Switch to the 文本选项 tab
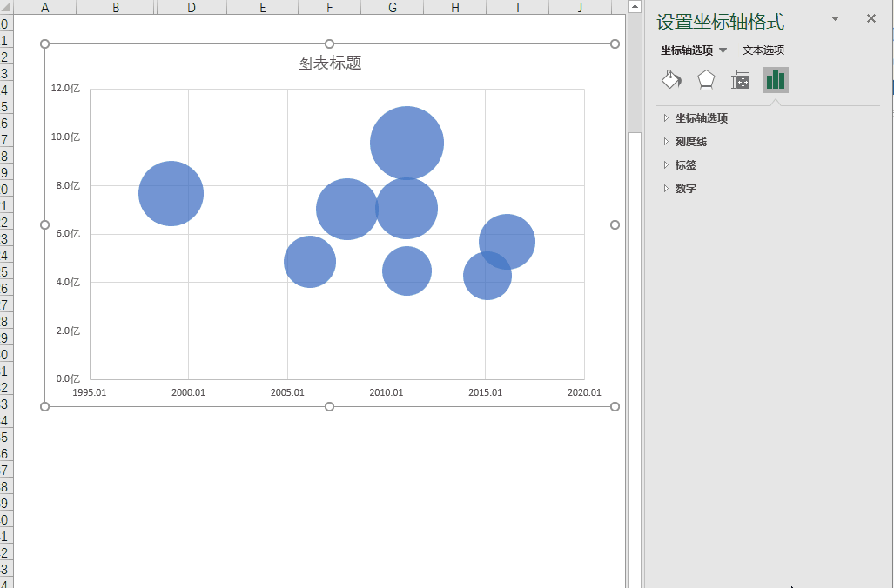Image resolution: width=894 pixels, height=588 pixels. click(x=763, y=50)
